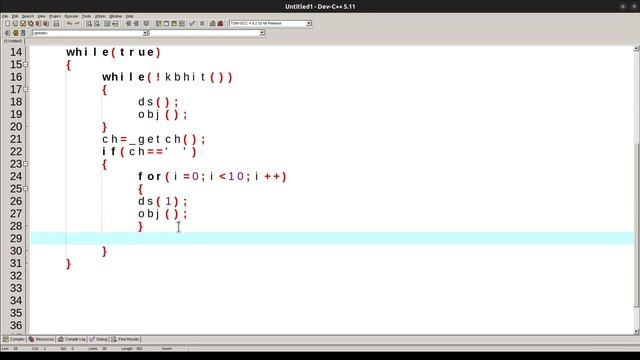Viewport: 640px width, 360px height.
Task: Click the scrollbar down arrow in editor
Action: [x=636, y=331]
